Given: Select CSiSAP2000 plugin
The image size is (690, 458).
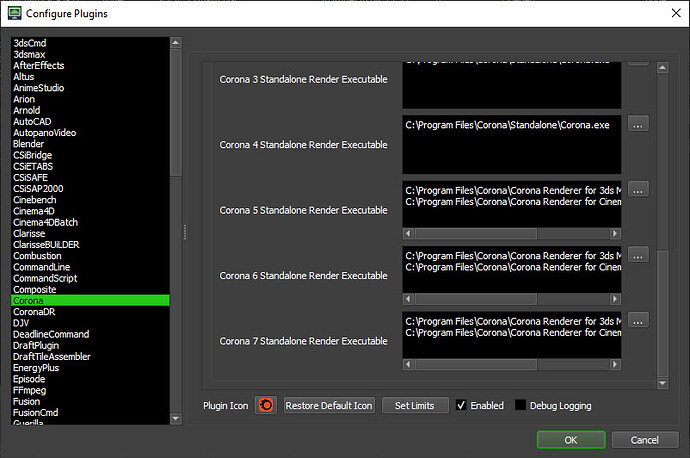Looking at the screenshot, I should (90, 189).
